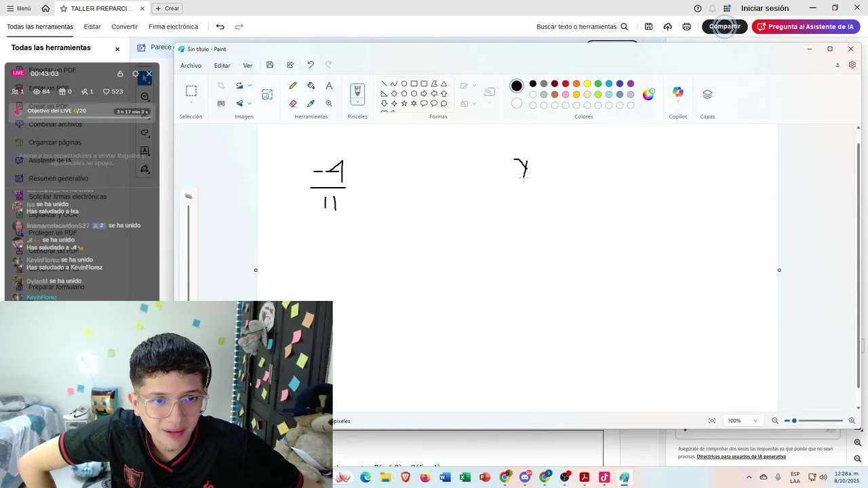Zoom in with plus magnifier in Paint
Image resolution: width=868 pixels, height=488 pixels.
pos(852,421)
